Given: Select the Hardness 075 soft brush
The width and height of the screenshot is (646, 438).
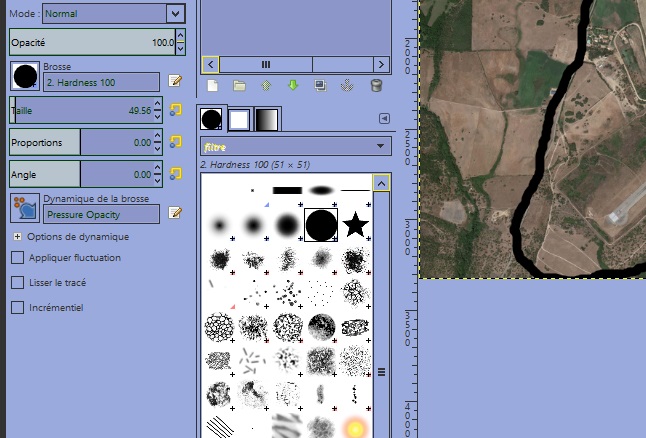Looking at the screenshot, I should (287, 225).
